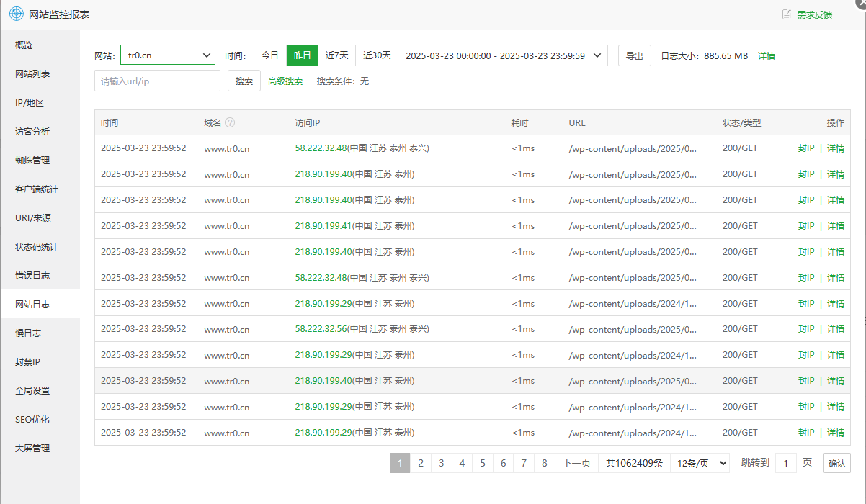Click current page 1 button
This screenshot has height=504, width=866.
coord(400,463)
